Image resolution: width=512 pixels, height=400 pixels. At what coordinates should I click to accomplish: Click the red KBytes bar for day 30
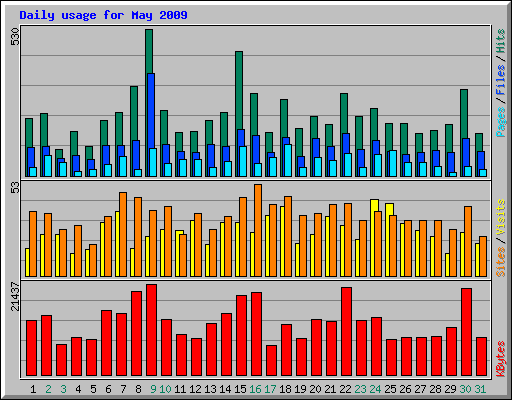click(x=466, y=332)
